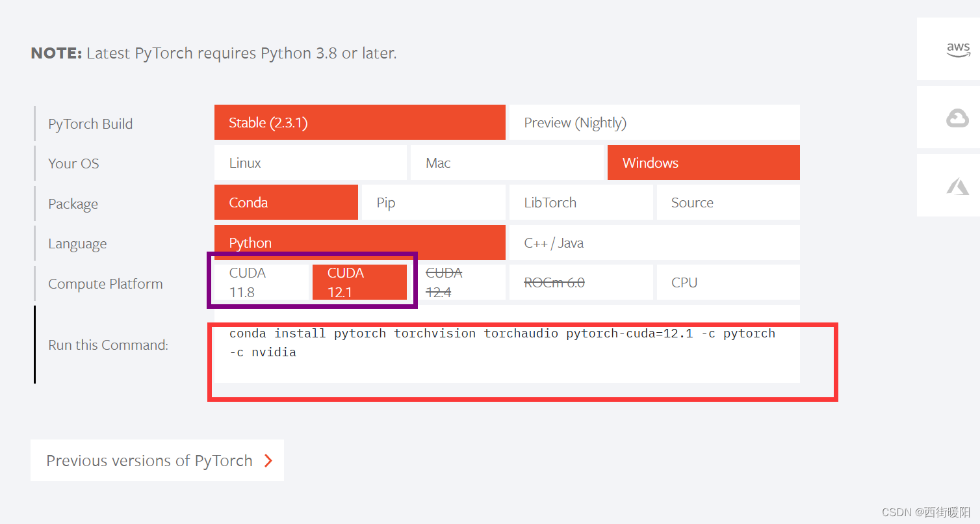Select Source as the package
The width and height of the screenshot is (980, 524).
tap(729, 202)
